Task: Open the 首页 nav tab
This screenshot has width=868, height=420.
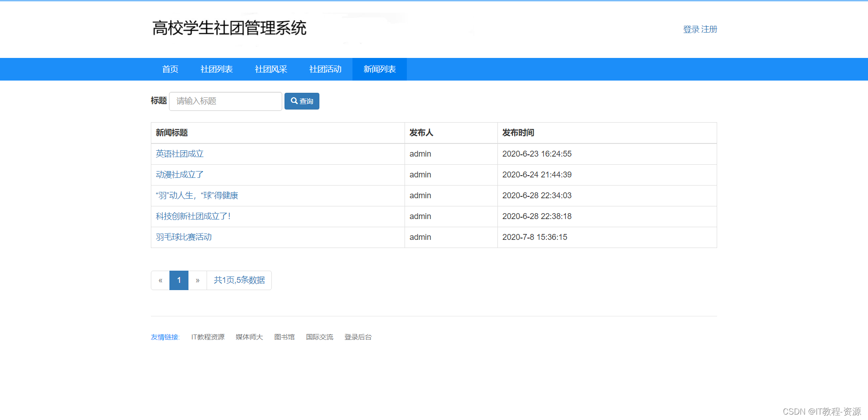Action: (170, 69)
